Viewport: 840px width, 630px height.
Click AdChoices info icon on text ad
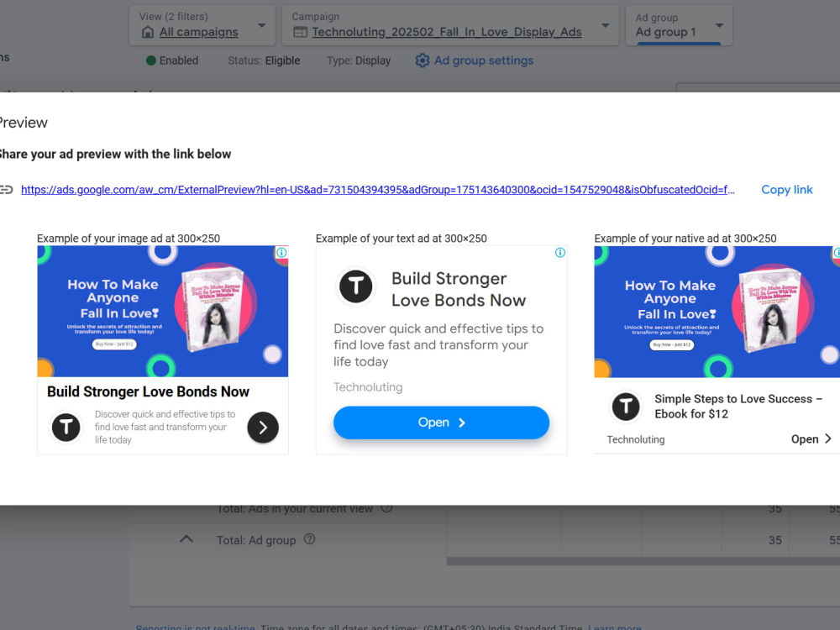(x=559, y=252)
